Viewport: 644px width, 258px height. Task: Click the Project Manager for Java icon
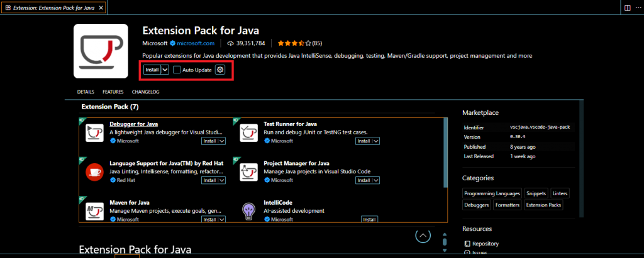[x=248, y=172]
